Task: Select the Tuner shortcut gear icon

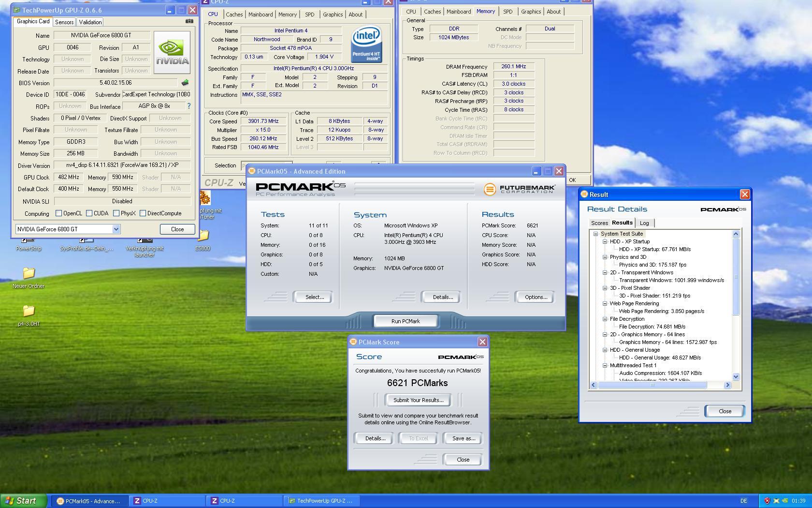Action: click(x=205, y=197)
